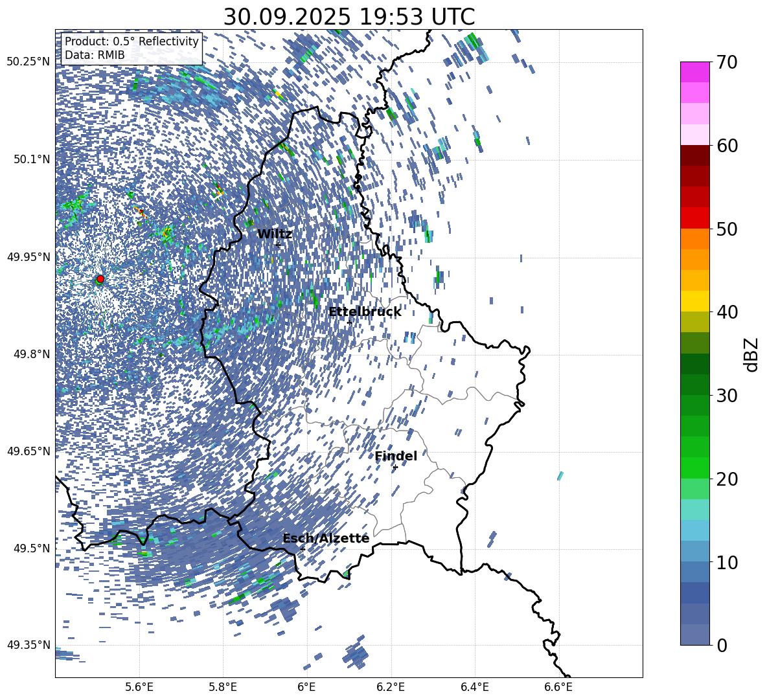Viewport: 767px width, 700px height.
Task: Click the red radar location dot
Action: click(100, 279)
